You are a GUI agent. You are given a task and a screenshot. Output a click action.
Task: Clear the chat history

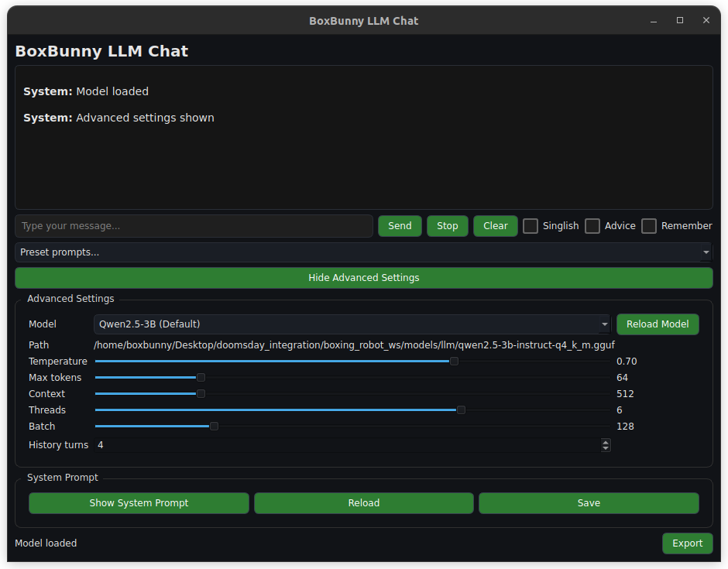tap(495, 226)
